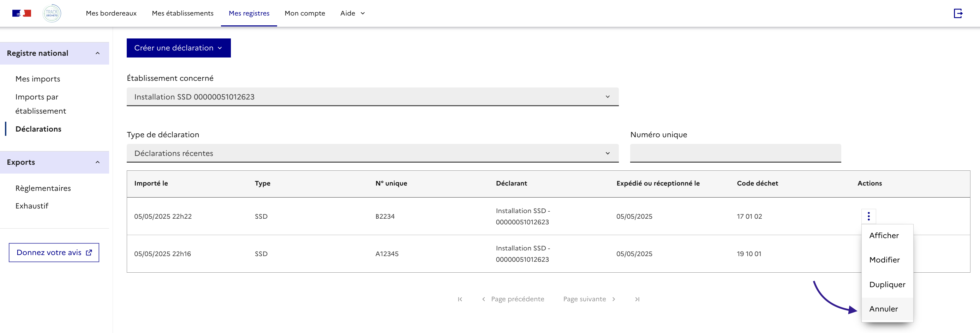
Task: Collapse the Exports sidebar section
Action: [x=97, y=162]
